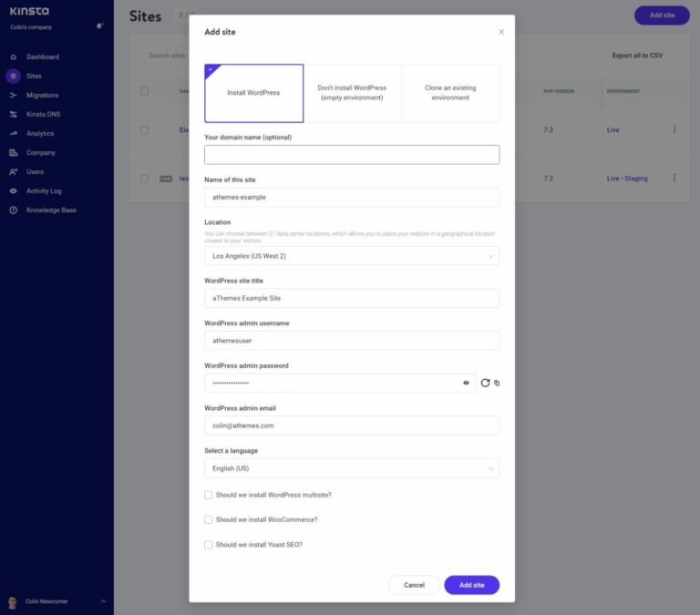Click the WordPress site title field
700x615 pixels.
(352, 299)
